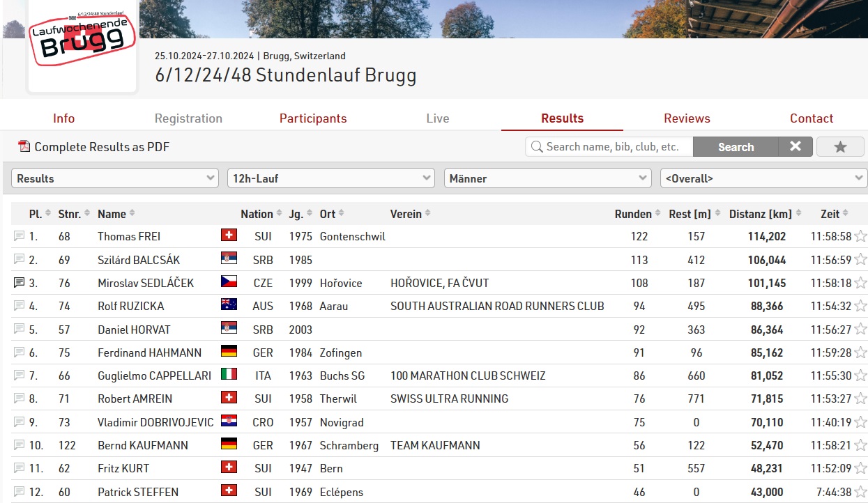868x503 pixels.
Task: Clear search with the X button
Action: coord(795,146)
